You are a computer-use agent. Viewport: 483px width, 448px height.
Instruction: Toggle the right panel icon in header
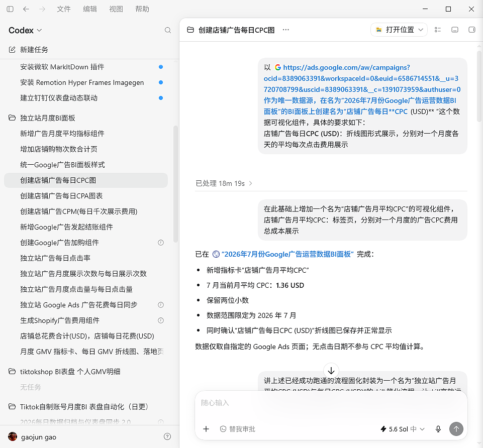pyautogui.click(x=471, y=30)
